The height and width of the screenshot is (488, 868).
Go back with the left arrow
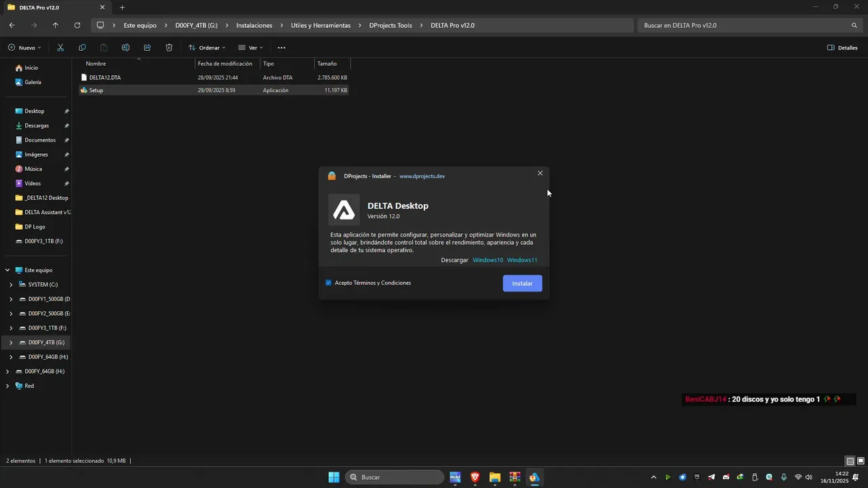[12, 25]
